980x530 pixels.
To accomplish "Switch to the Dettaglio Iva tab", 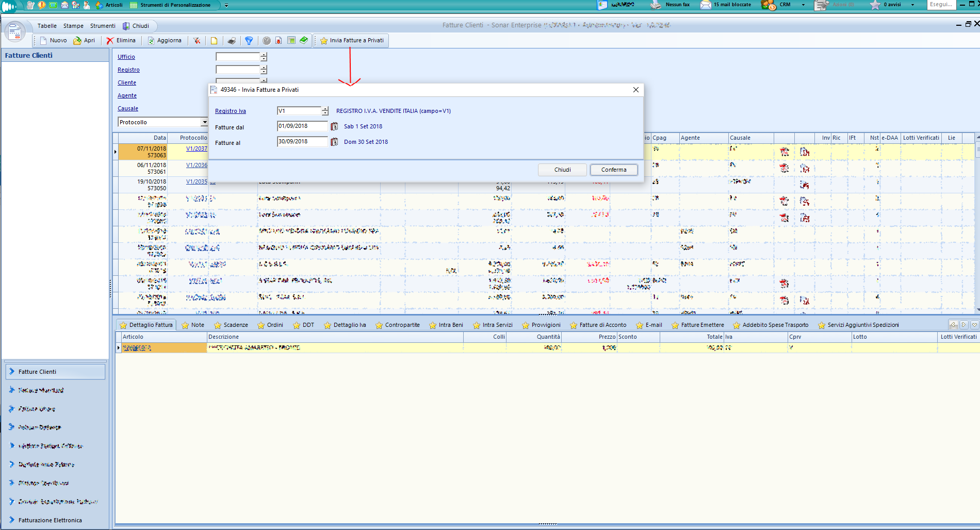I will [x=345, y=325].
